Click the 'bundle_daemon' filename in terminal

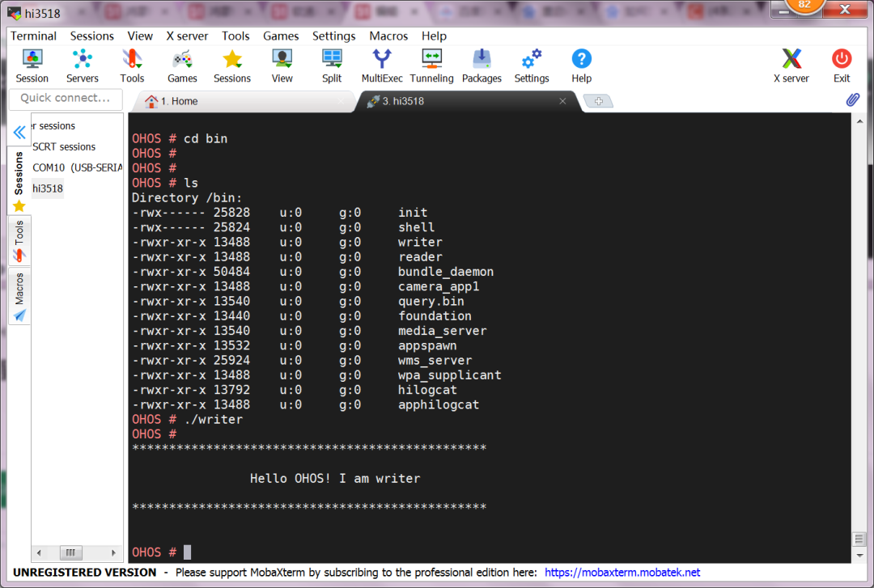pos(445,272)
